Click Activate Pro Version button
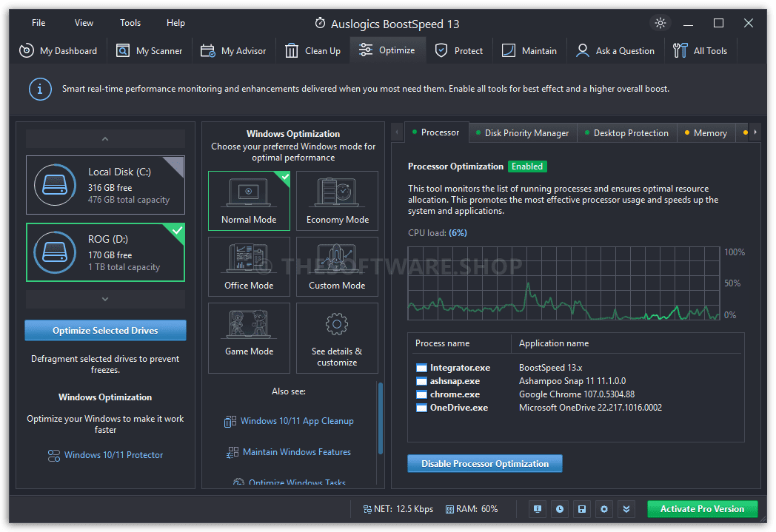This screenshot has width=776, height=532. [702, 509]
